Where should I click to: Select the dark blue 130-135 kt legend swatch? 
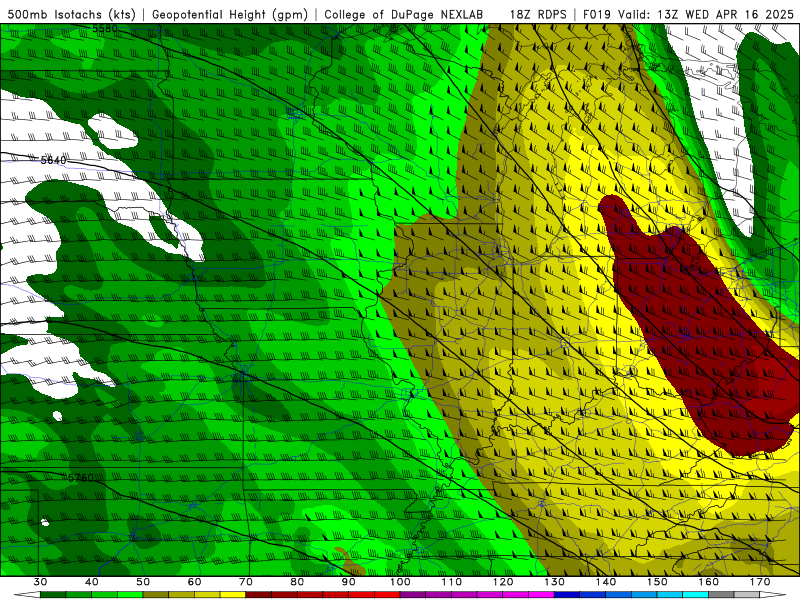567,595
